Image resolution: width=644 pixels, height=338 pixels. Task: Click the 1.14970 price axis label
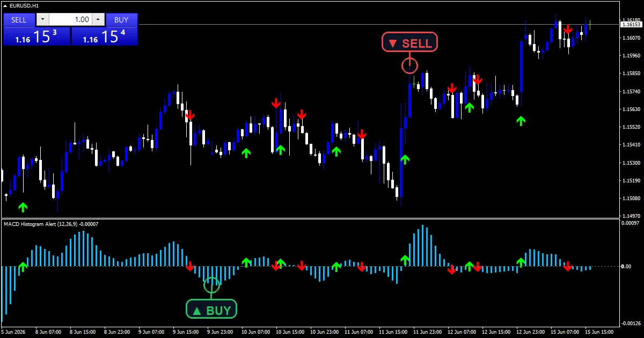(x=631, y=216)
